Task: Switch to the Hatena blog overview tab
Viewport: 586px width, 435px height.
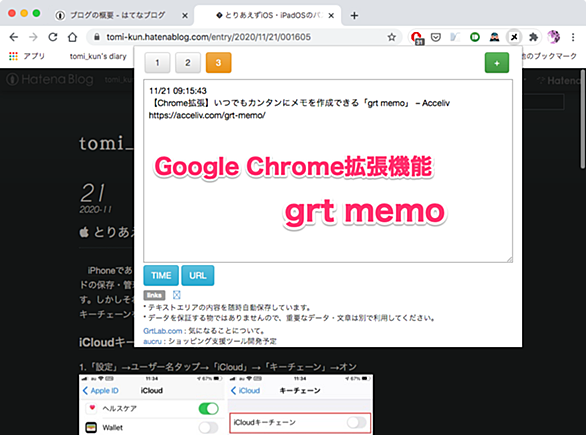Action: click(x=117, y=15)
